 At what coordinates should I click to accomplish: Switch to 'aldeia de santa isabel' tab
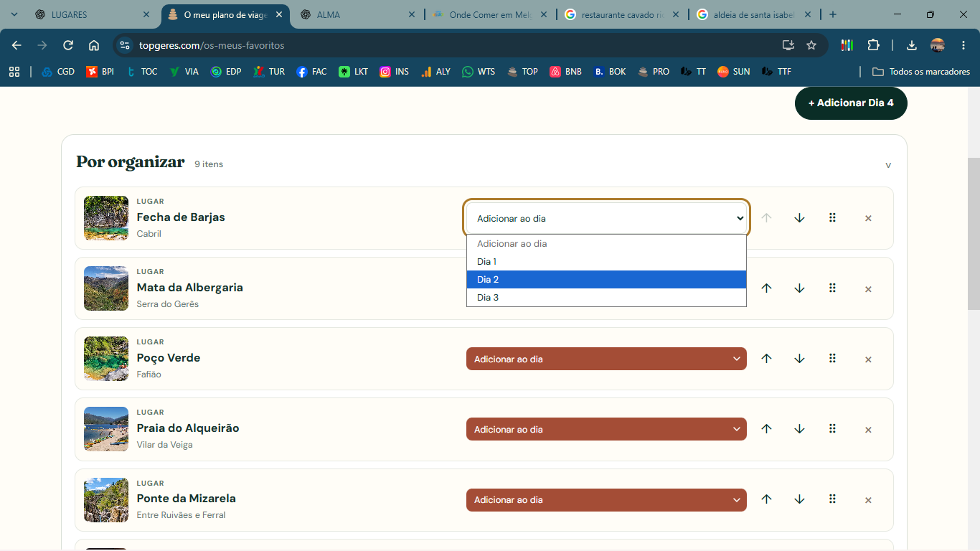coord(753,14)
